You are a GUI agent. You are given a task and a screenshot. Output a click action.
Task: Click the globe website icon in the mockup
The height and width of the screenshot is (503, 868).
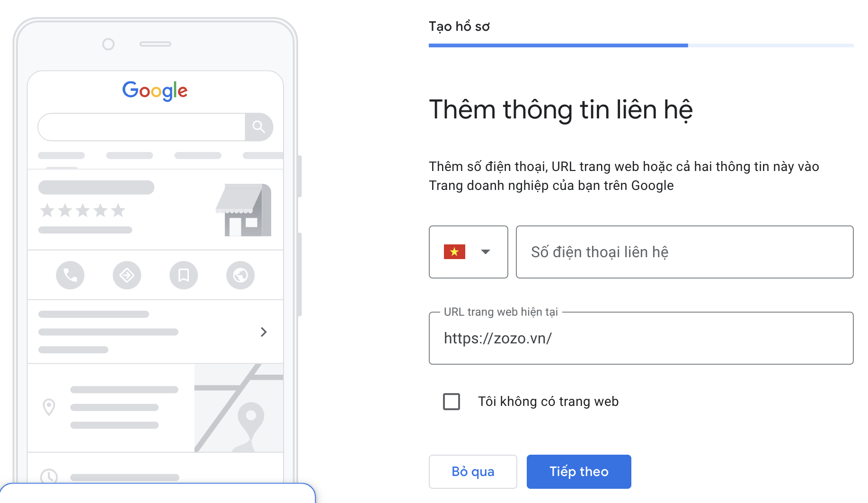click(240, 275)
